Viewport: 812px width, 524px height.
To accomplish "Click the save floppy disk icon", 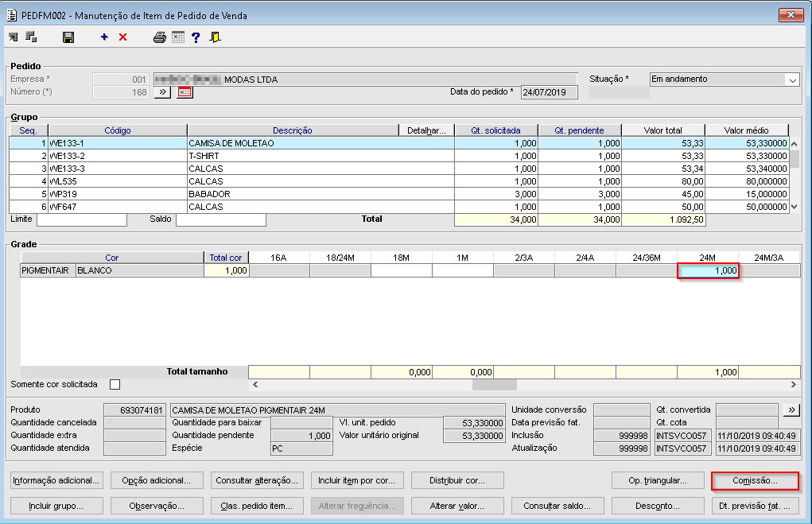I will tap(68, 37).
